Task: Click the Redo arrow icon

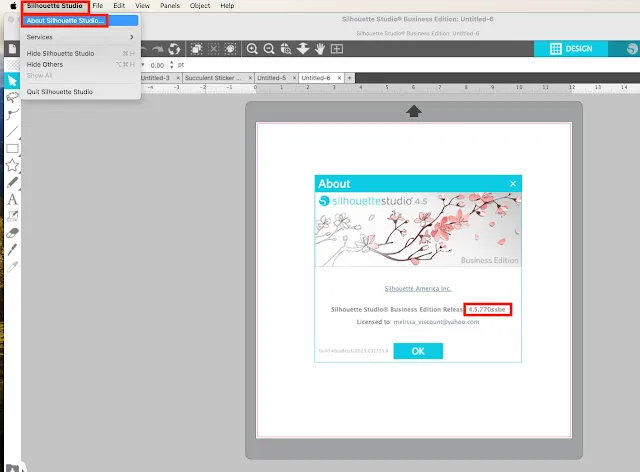Action: [158, 49]
